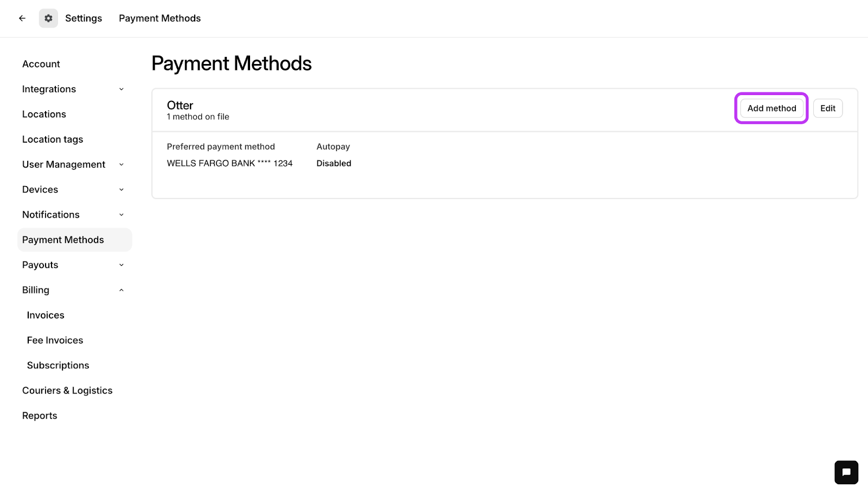Open Fee Invoices under Billing
The width and height of the screenshot is (868, 494).
click(x=55, y=341)
